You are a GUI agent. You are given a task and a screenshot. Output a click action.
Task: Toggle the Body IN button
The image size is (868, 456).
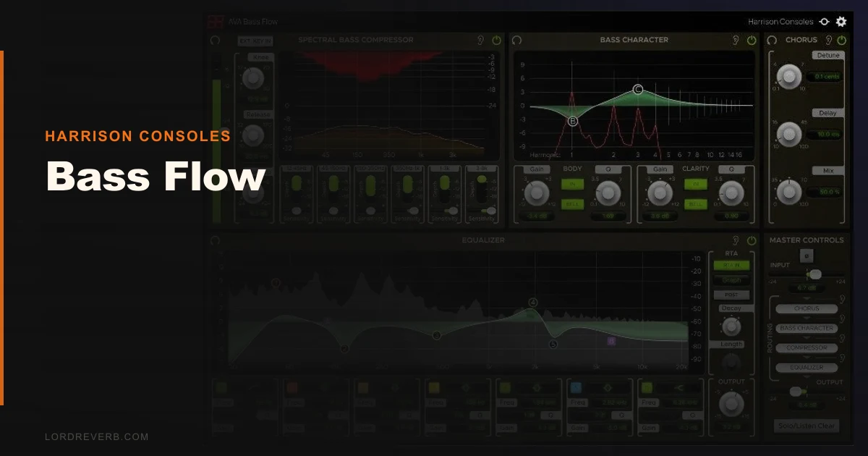[x=573, y=185]
